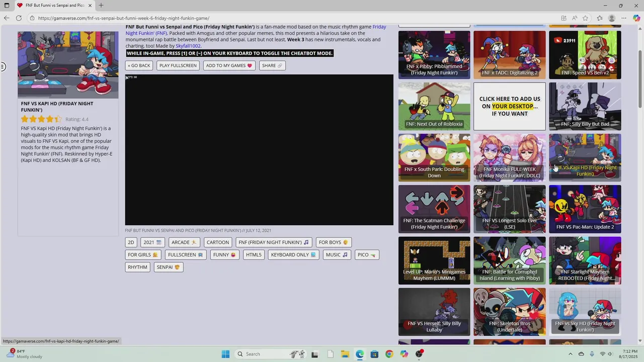Open a new tab with the plus icon
Image resolution: width=644 pixels, height=362 pixels.
tap(101, 6)
